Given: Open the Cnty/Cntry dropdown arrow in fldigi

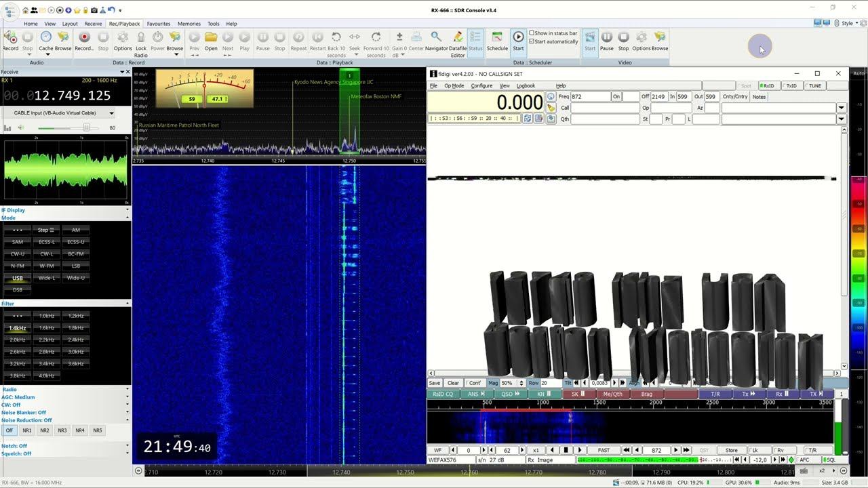Looking at the screenshot, I should pos(841,108).
